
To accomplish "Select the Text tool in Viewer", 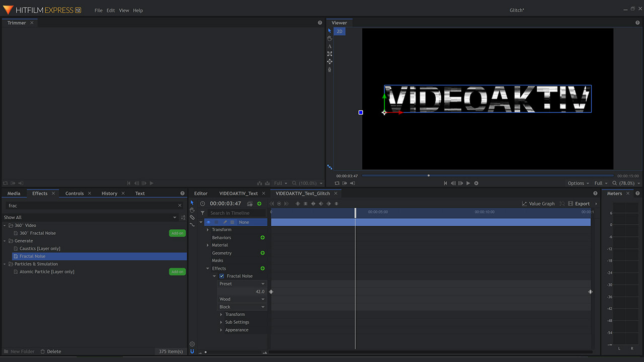I will 330,46.
